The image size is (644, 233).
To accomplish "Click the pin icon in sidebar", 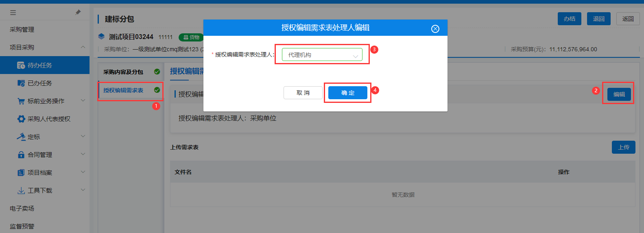I will 78,13.
